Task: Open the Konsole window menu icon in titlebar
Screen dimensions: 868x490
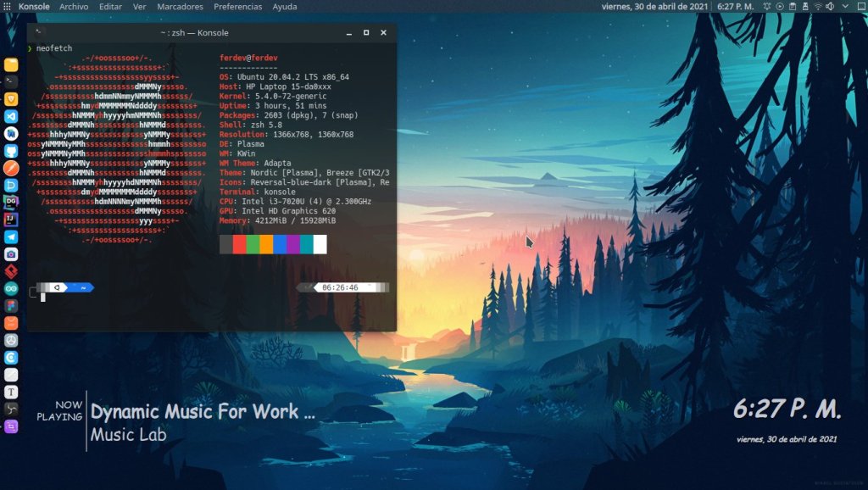Action: tap(38, 31)
